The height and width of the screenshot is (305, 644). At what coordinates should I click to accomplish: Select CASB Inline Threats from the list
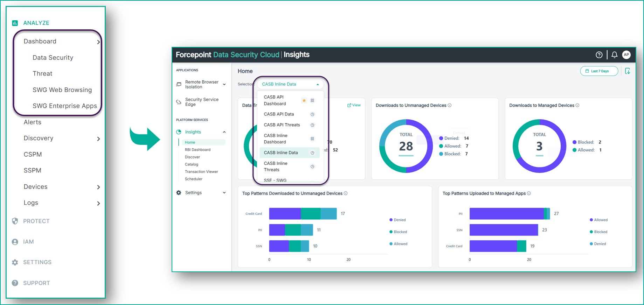(289, 166)
